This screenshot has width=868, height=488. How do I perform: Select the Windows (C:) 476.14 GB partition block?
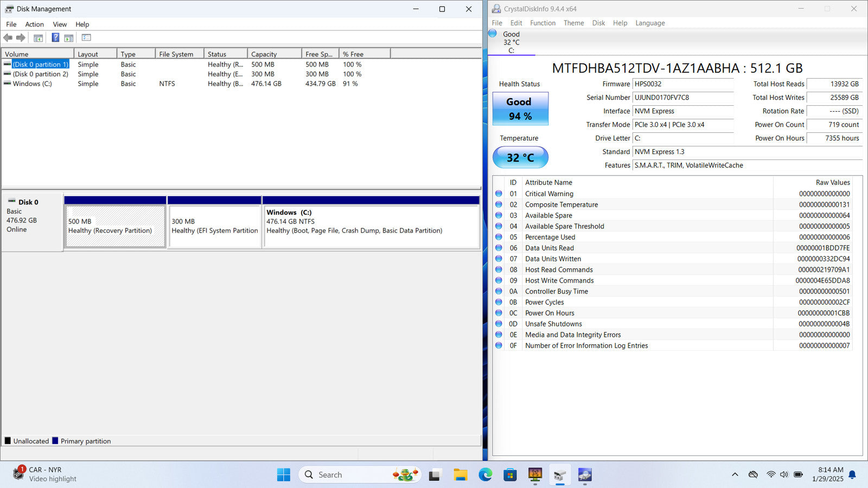point(371,226)
